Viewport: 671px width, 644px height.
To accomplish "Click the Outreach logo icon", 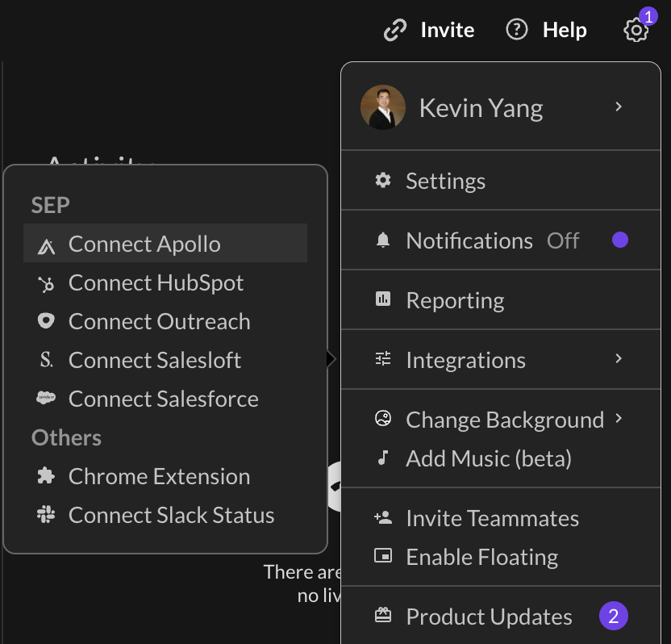I will coord(46,320).
